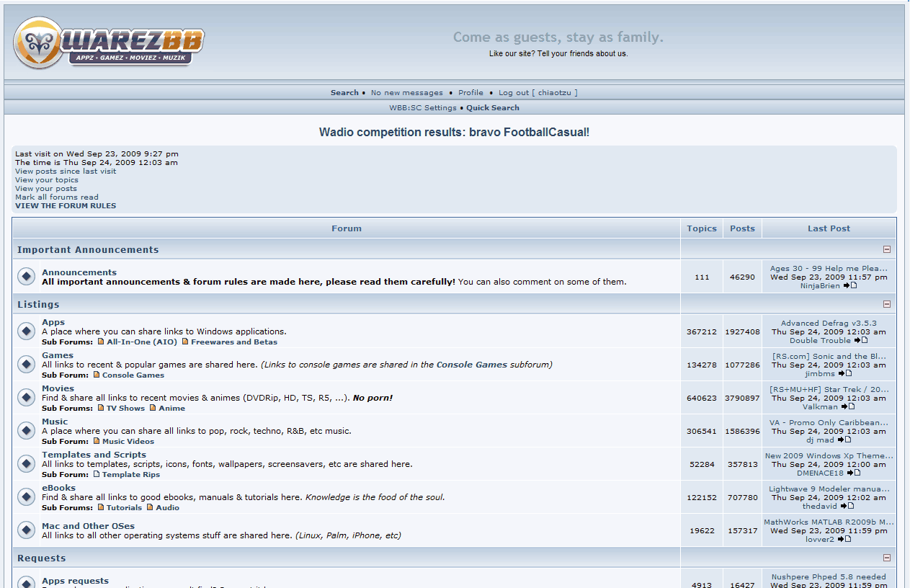Collapse the Important Announcements category

(x=887, y=249)
